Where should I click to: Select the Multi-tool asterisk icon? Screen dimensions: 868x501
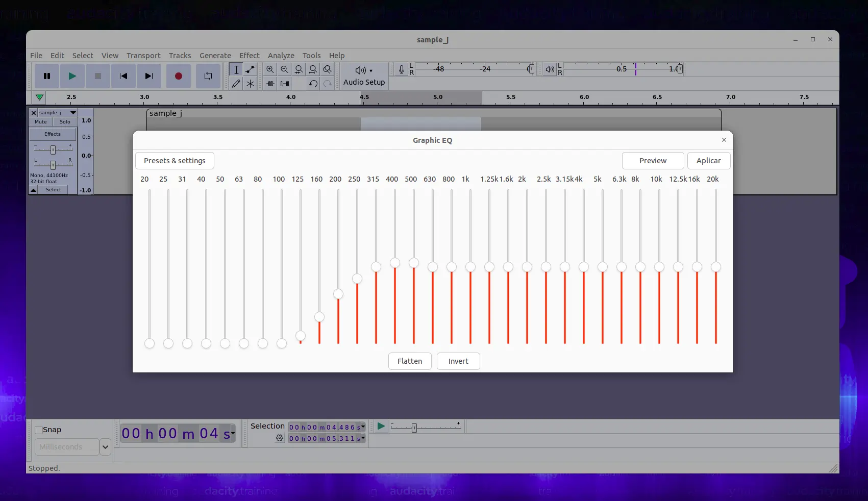[x=251, y=83]
